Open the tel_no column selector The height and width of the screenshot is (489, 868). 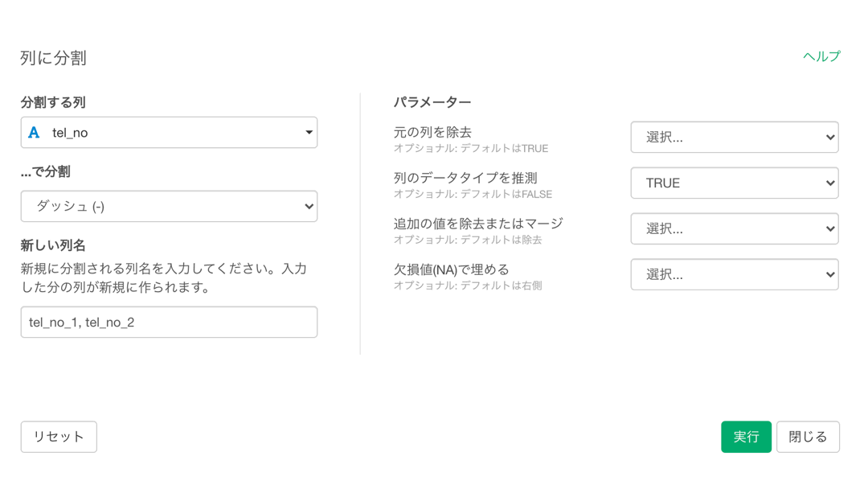[169, 133]
